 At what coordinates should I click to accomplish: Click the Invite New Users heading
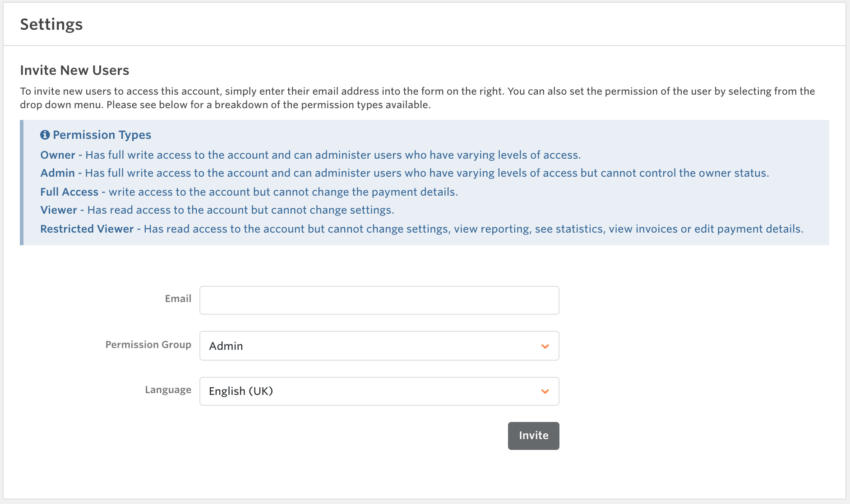click(x=74, y=70)
